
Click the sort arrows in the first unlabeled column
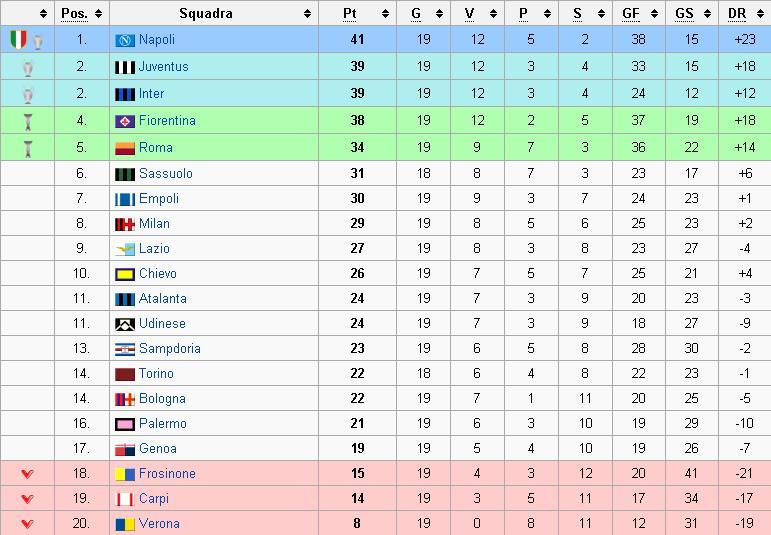point(44,14)
